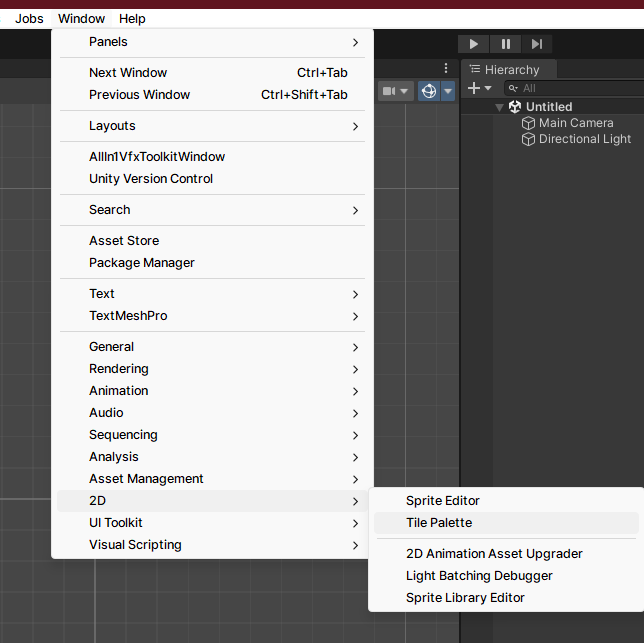Click the cube icon beside Directional Light

[x=528, y=139]
